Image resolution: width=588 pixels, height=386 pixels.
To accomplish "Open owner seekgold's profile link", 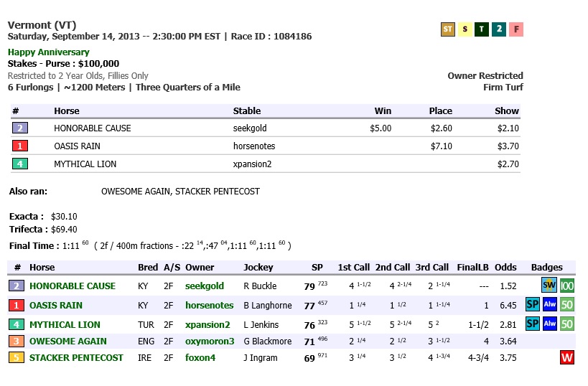I will point(204,286).
